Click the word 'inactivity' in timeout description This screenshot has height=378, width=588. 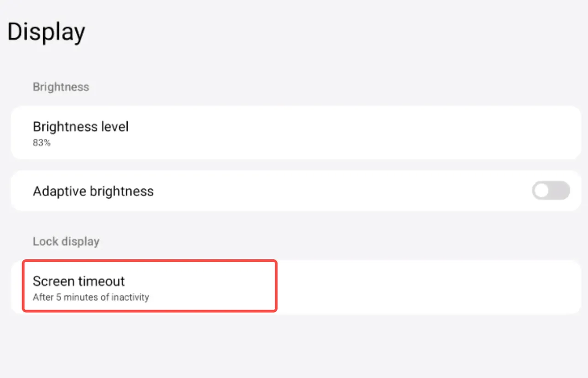pyautogui.click(x=130, y=297)
